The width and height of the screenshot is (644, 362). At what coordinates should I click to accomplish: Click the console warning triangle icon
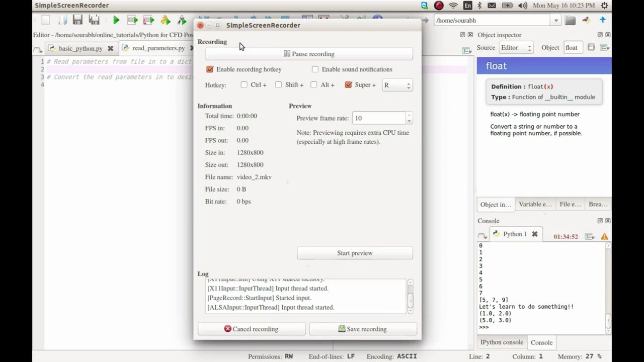click(604, 236)
